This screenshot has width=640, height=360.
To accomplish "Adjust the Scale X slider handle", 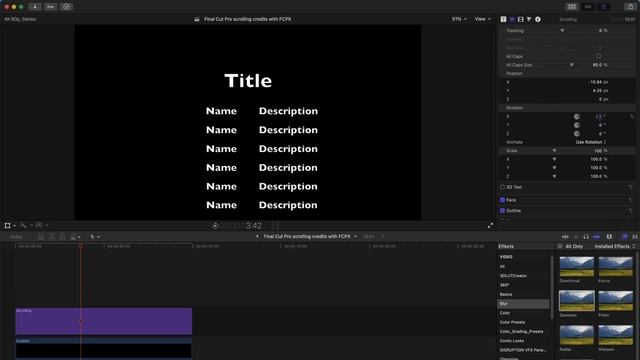I will [x=554, y=159].
